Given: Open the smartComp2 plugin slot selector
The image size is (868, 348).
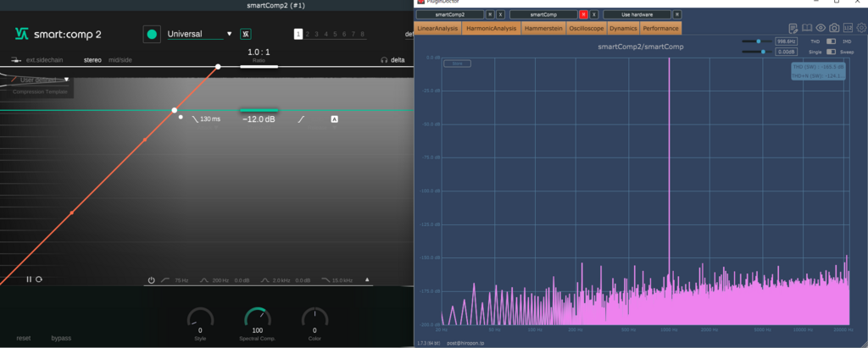Looking at the screenshot, I should pyautogui.click(x=450, y=14).
